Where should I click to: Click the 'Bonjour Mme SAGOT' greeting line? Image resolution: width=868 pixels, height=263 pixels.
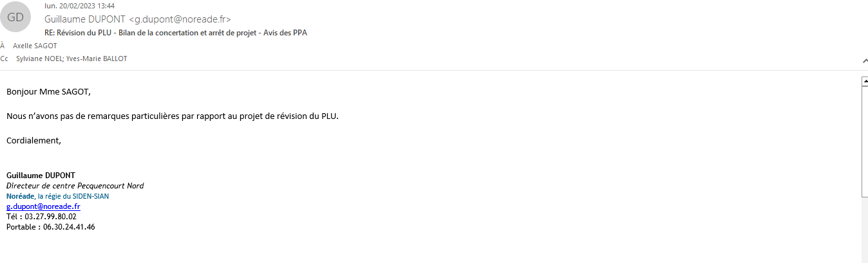coord(49,91)
